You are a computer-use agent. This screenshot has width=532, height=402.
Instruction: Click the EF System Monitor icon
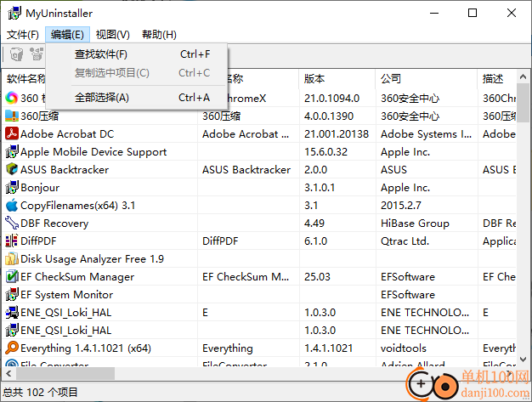click(12, 294)
